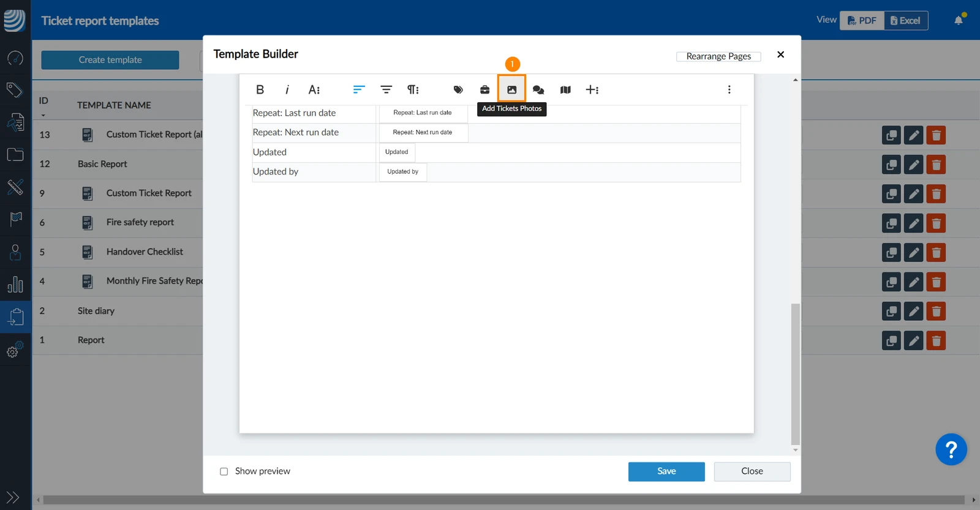View report as PDF
Screen dimensions: 980x510
[862, 20]
